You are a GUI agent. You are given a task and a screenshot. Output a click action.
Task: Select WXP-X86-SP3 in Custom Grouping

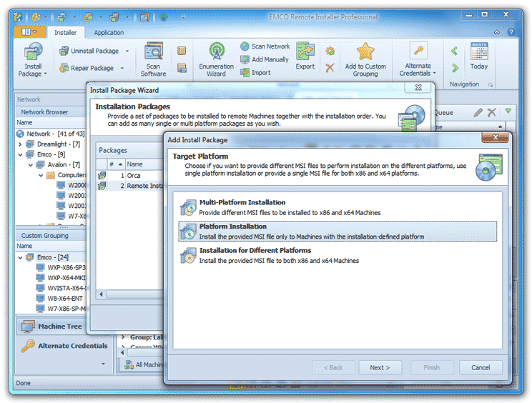tap(61, 267)
